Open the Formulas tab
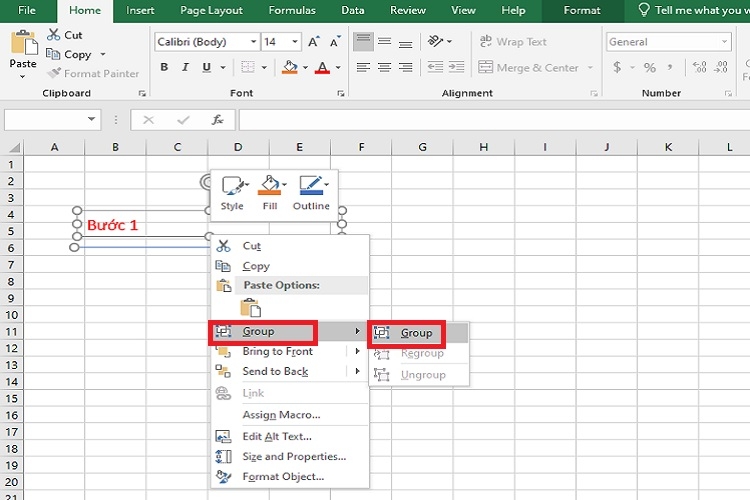 click(x=292, y=11)
